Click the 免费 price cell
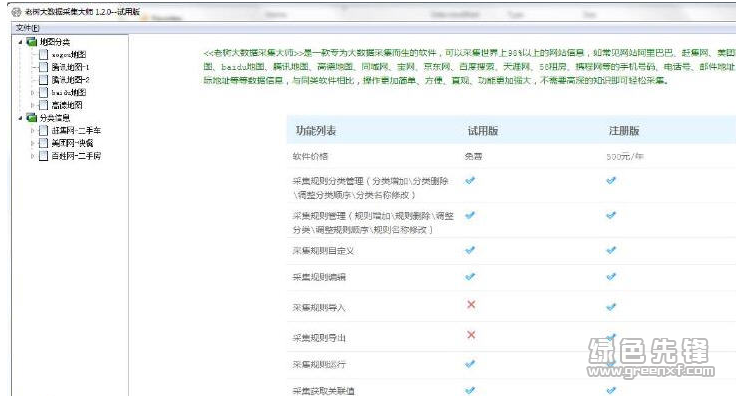Screen dimensions: 736x396 click(473, 156)
